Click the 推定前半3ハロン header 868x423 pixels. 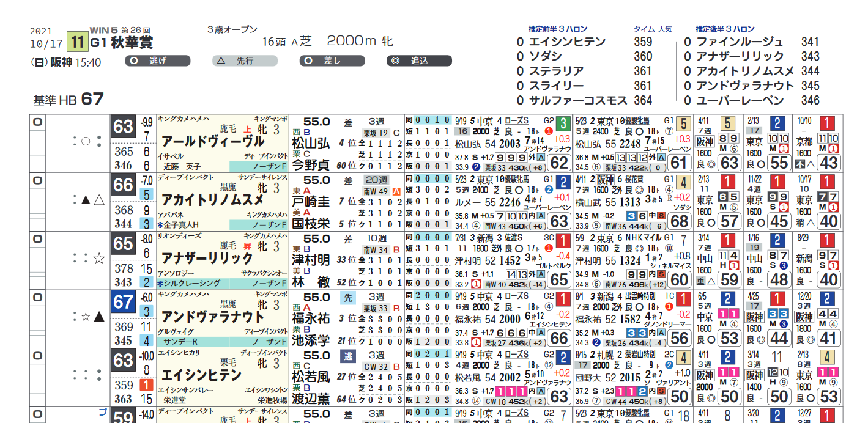click(558, 29)
